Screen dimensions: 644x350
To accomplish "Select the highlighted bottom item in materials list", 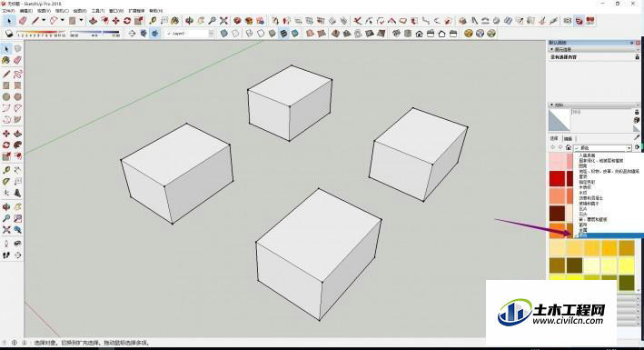I will point(609,235).
